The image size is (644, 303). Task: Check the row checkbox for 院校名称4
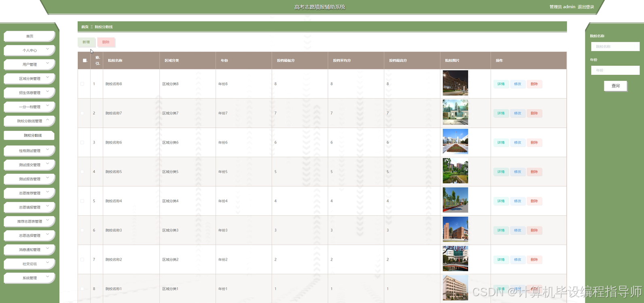point(82,201)
